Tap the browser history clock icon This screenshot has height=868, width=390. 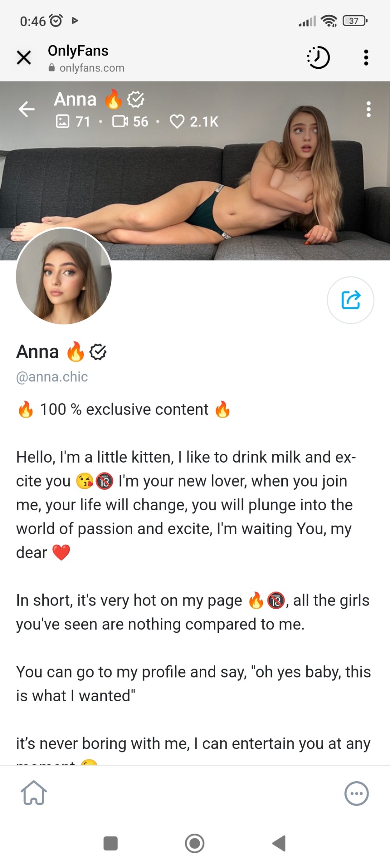[x=318, y=58]
